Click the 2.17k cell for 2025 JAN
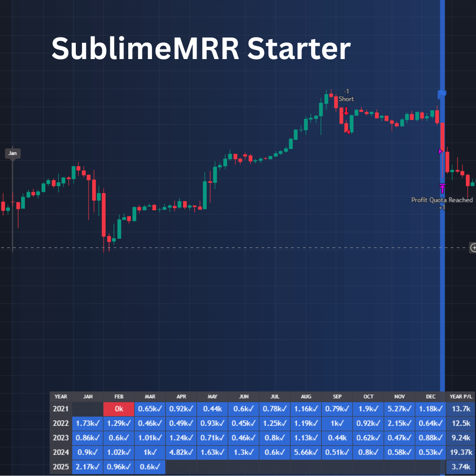The image size is (476, 476). pos(87,467)
